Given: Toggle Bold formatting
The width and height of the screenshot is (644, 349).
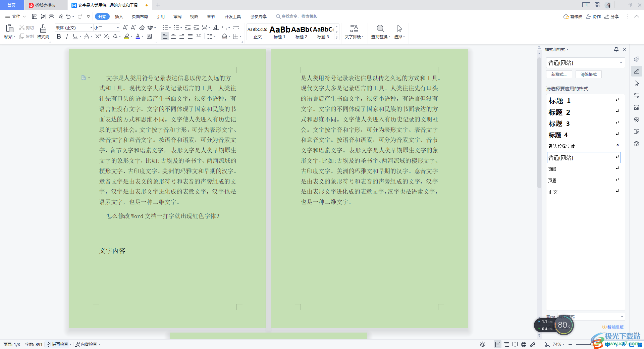Looking at the screenshot, I should pos(59,36).
